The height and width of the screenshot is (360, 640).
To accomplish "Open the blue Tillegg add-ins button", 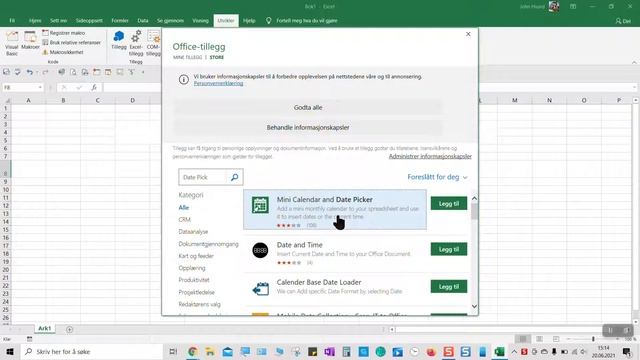I will (x=119, y=40).
